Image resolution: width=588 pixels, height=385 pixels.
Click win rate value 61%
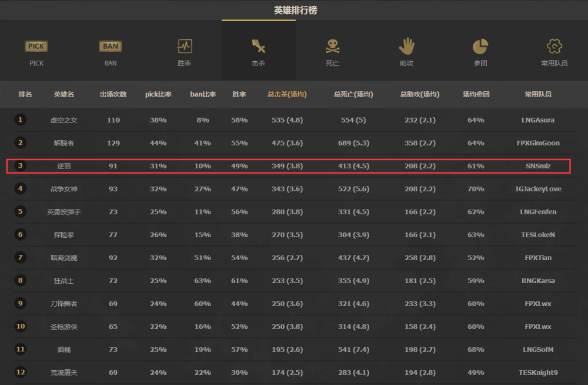click(x=239, y=281)
